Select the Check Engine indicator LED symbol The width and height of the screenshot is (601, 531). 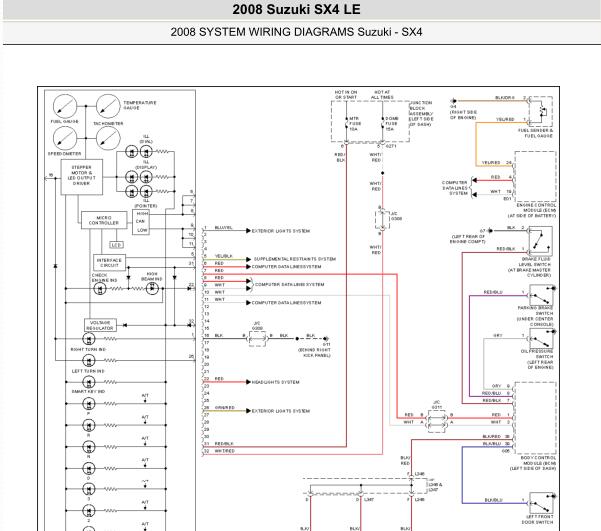pos(100,288)
